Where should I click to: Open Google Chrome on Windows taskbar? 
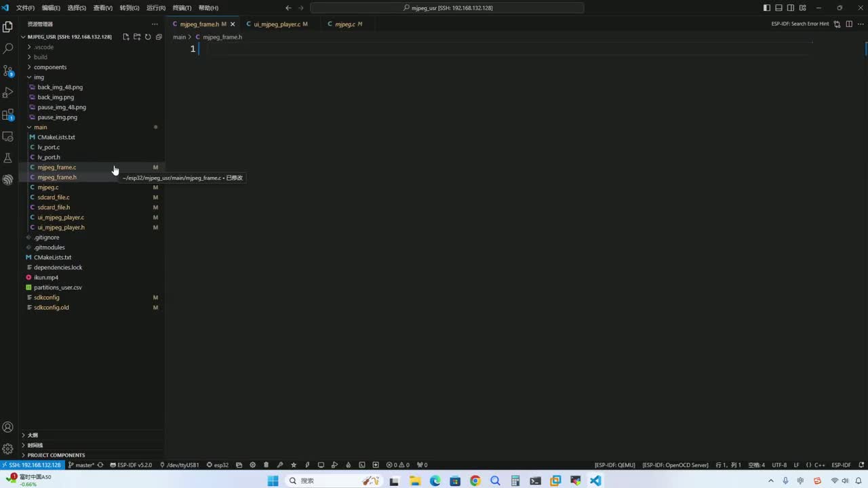[475, 481]
